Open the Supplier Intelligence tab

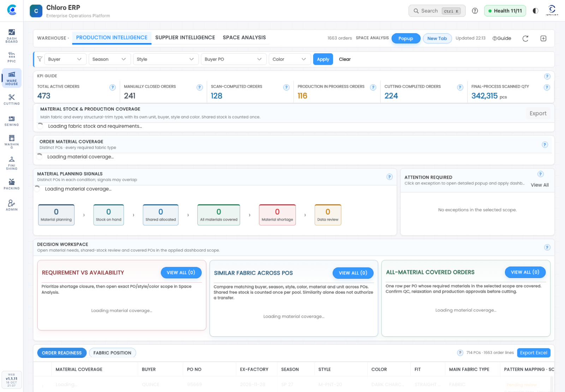(x=185, y=38)
